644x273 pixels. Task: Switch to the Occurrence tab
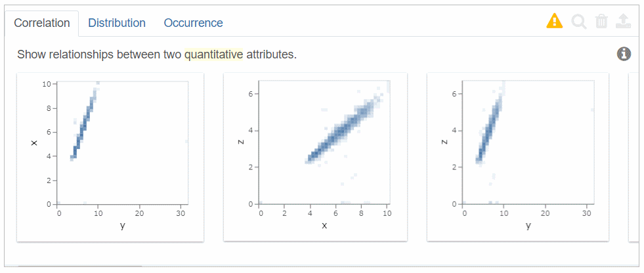193,23
